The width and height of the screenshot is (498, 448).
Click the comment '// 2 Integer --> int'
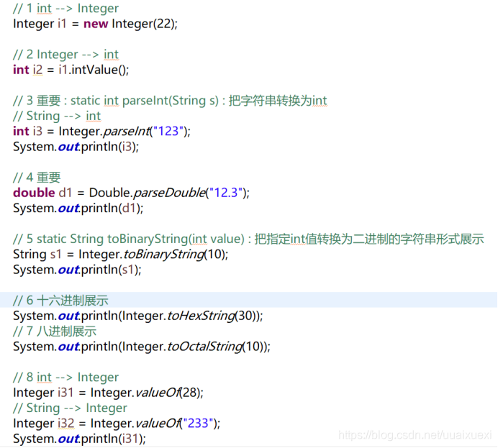(65, 55)
